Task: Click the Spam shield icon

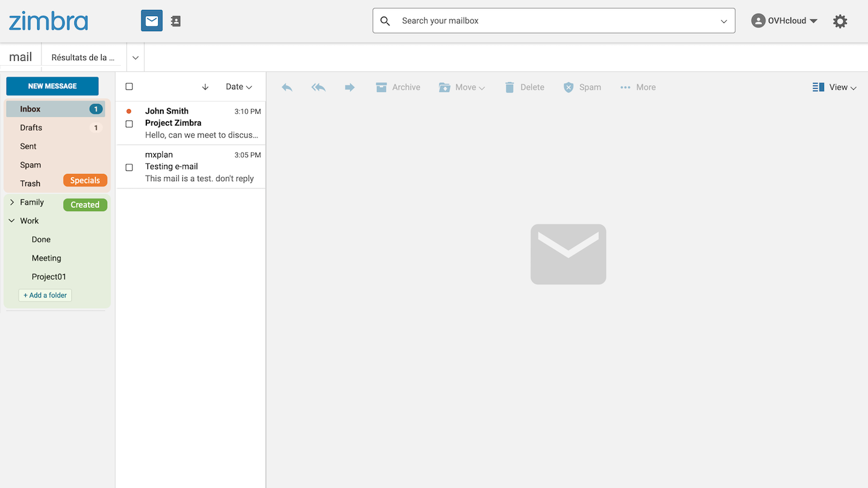Action: pos(569,87)
